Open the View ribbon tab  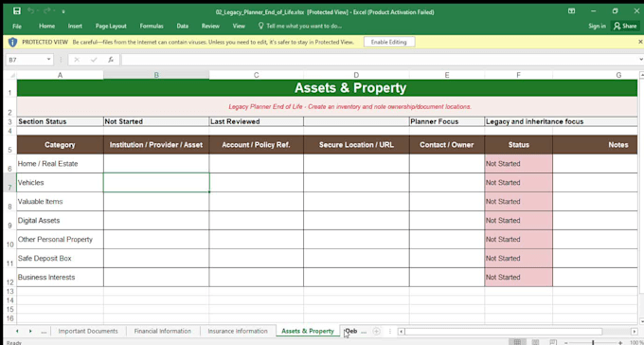coord(239,26)
